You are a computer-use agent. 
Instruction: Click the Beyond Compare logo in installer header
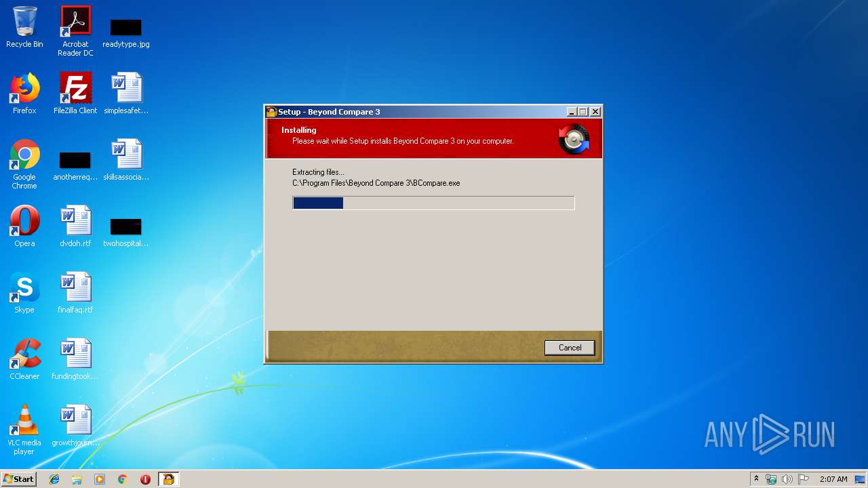tap(574, 139)
